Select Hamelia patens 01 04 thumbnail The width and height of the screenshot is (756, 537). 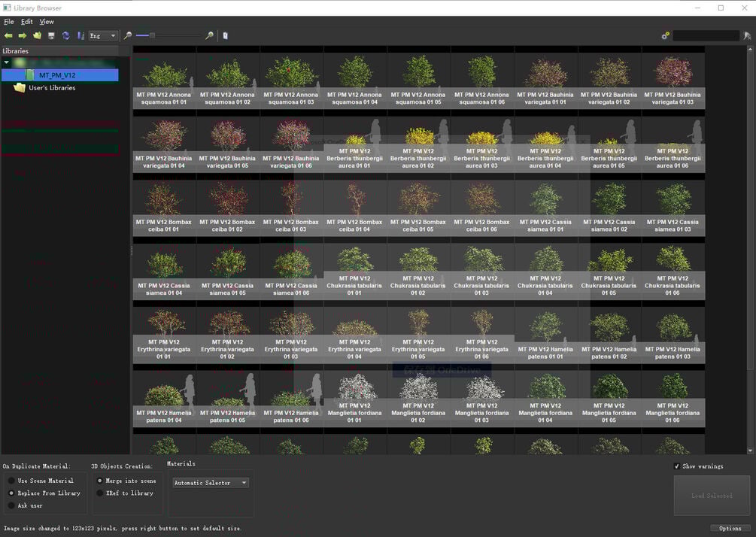tap(164, 399)
